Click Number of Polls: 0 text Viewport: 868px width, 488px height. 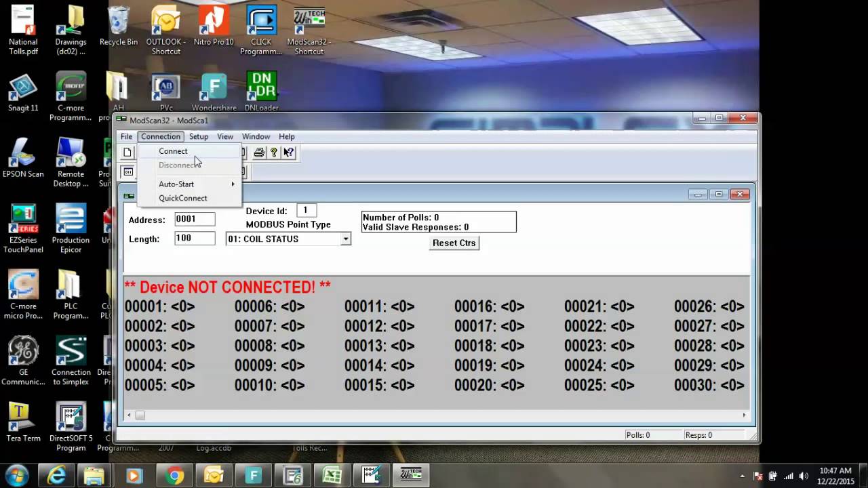[x=401, y=218]
